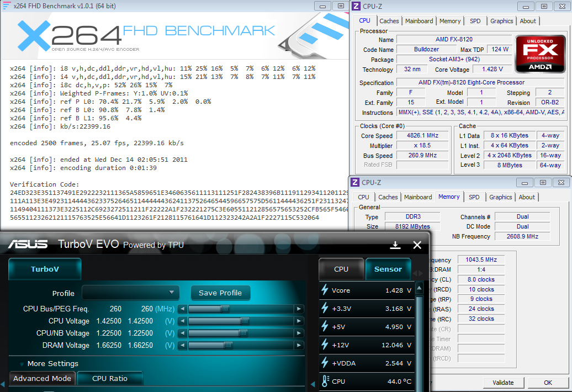Decrease CPU Bus/PEG Freq with left arrow

(182, 309)
